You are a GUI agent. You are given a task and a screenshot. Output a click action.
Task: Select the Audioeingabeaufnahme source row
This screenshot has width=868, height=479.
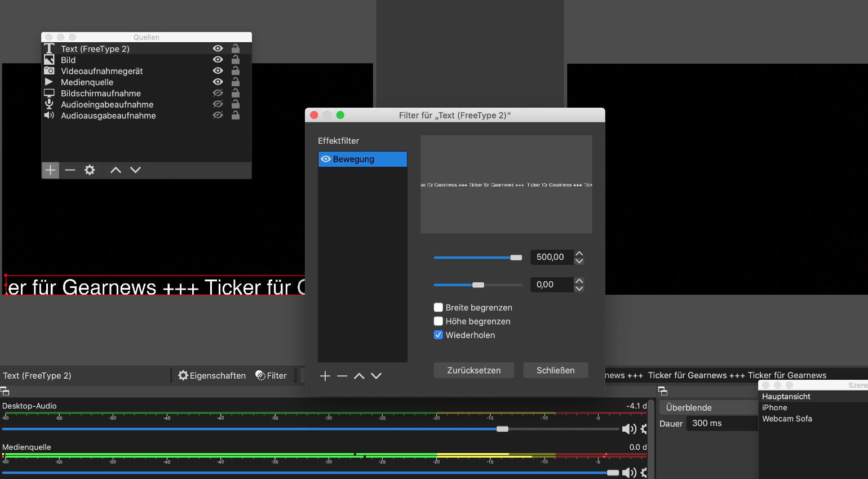pyautogui.click(x=147, y=104)
